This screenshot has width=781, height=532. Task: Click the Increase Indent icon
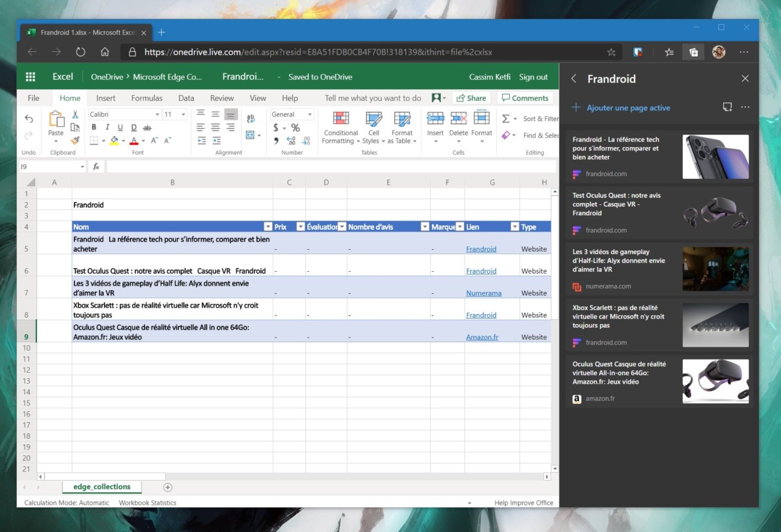[215, 140]
